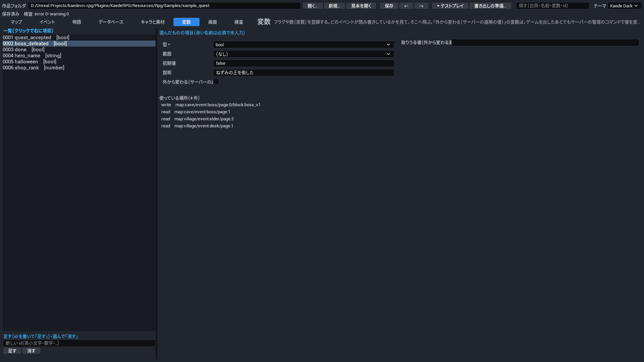
Task: Click the 作品フォルダ path field
Action: tap(164, 6)
